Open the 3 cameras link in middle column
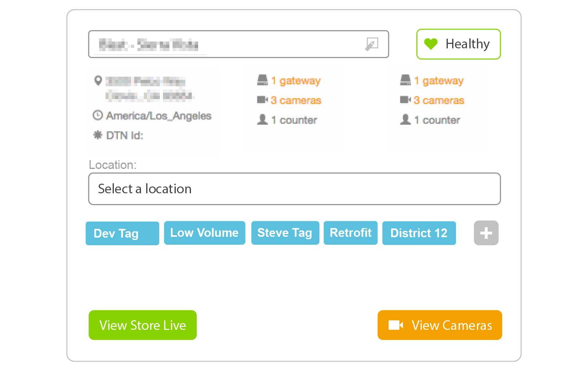 pyautogui.click(x=296, y=100)
